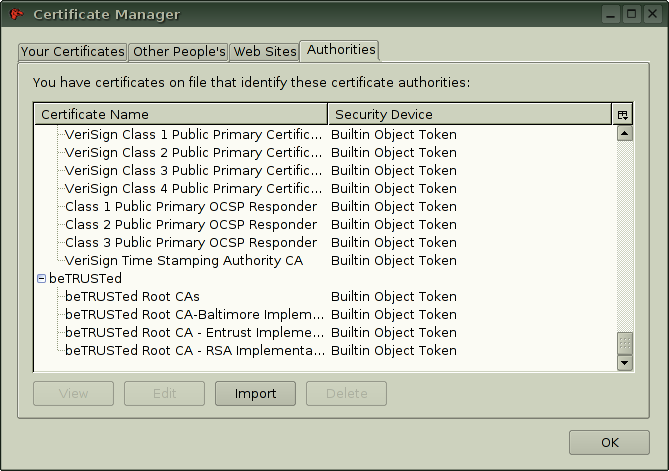Click the Certificate Manager window icon in title bar
669x471 pixels.
click(17, 14)
